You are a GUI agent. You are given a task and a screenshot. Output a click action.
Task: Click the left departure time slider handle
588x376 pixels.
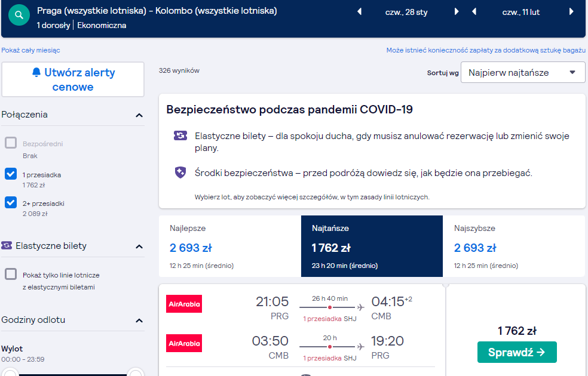pos(9,374)
